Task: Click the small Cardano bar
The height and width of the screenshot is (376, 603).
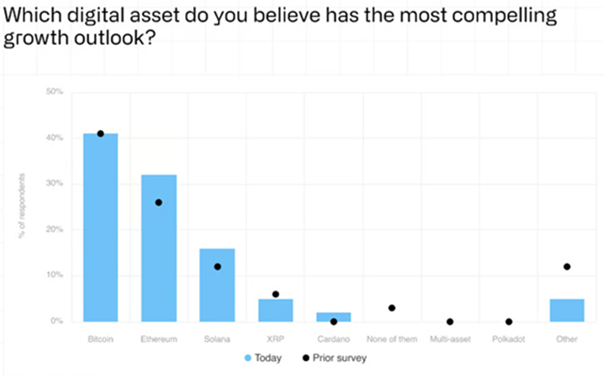Action: tap(333, 317)
